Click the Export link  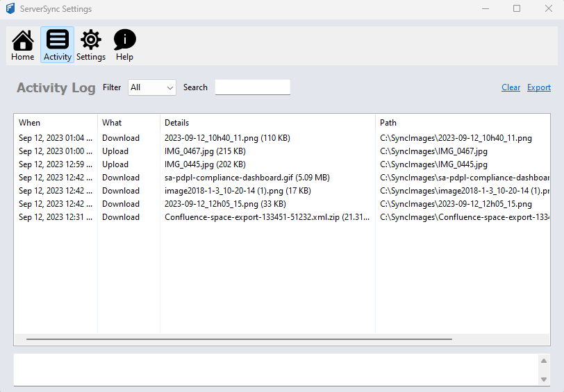coord(538,87)
